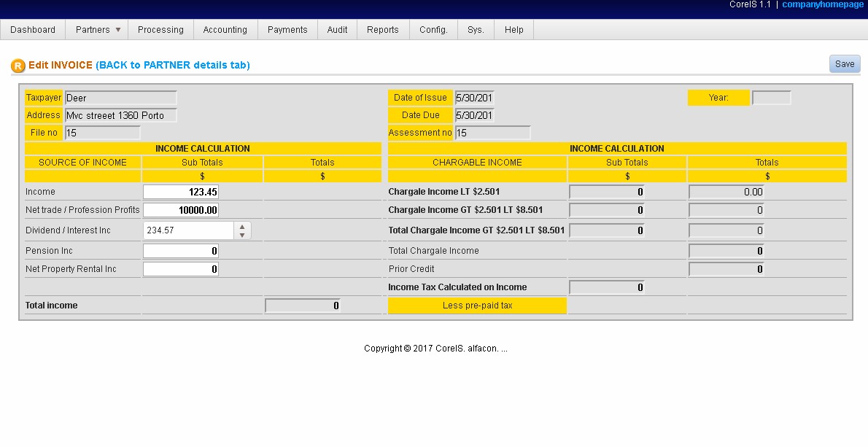Select the Payments menu item
This screenshot has height=447, width=868.
pos(287,30)
